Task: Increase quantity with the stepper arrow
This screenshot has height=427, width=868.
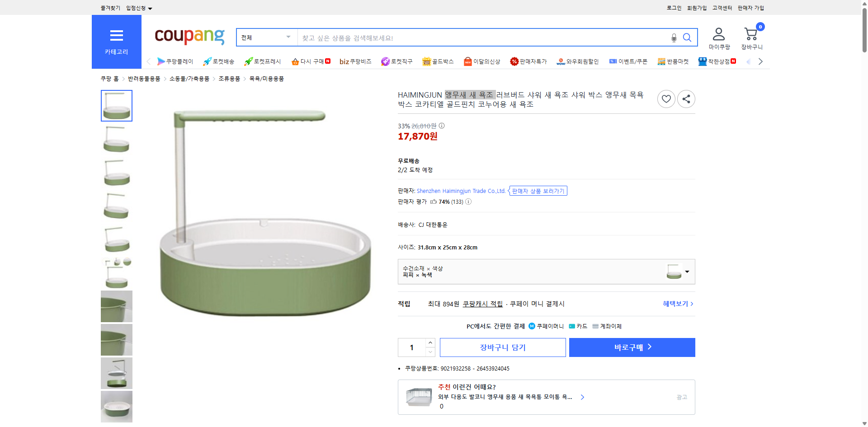Action: coord(429,343)
